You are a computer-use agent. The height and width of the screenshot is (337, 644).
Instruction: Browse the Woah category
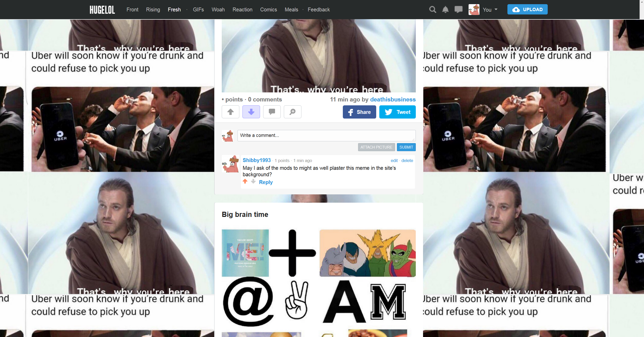point(218,10)
